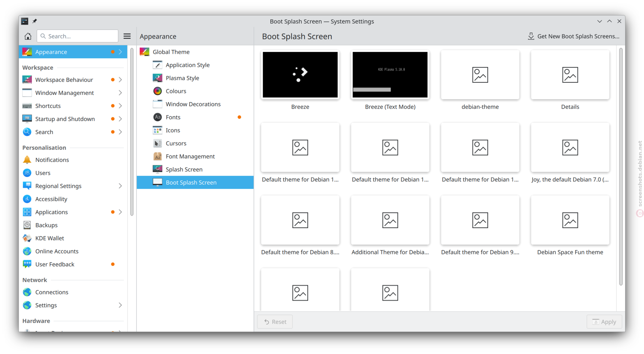Screen dimensions: 644x354
Task: Select Default theme for Debian 8 thumbnail
Action: [300, 220]
